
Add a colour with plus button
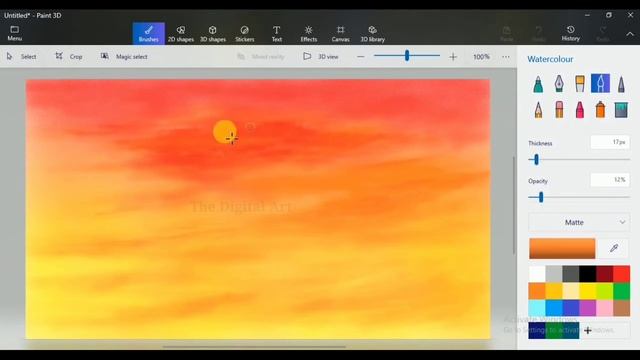coord(588,331)
